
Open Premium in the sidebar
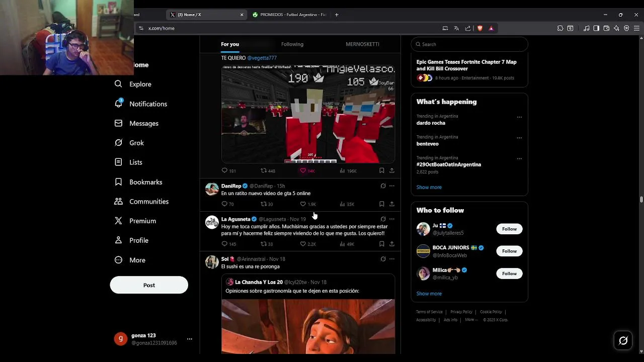tap(135, 221)
